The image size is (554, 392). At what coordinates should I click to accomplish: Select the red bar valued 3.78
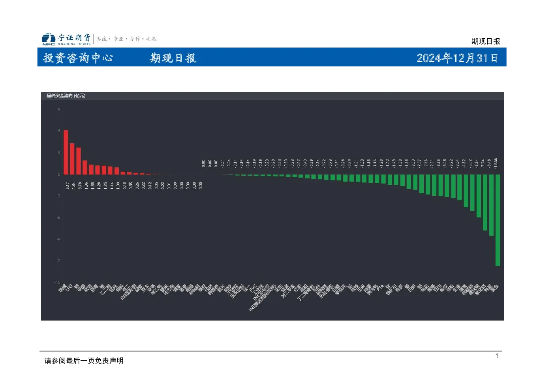click(x=79, y=161)
